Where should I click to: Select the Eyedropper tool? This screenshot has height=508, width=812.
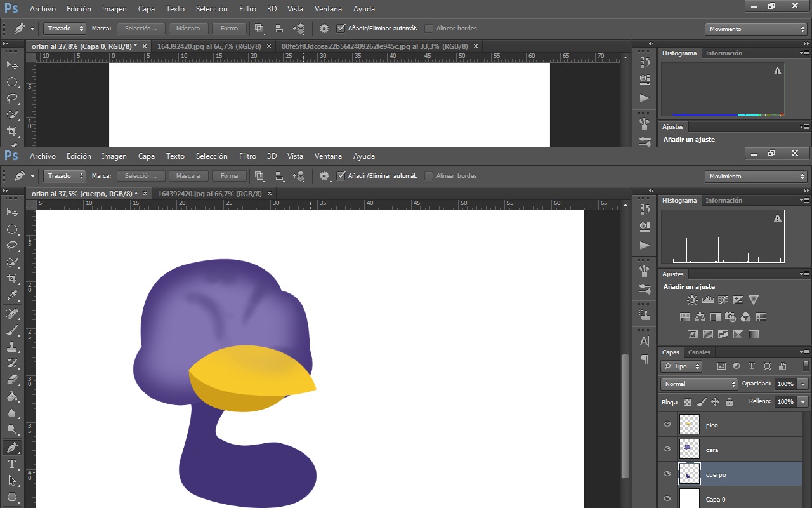pos(11,296)
